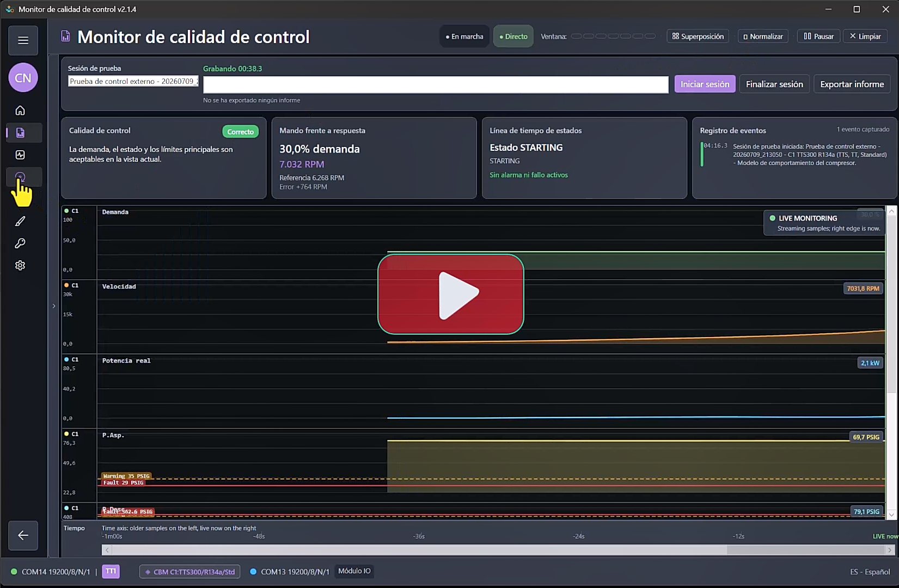Click Finalizar sesión
This screenshot has width=899, height=588.
774,84
